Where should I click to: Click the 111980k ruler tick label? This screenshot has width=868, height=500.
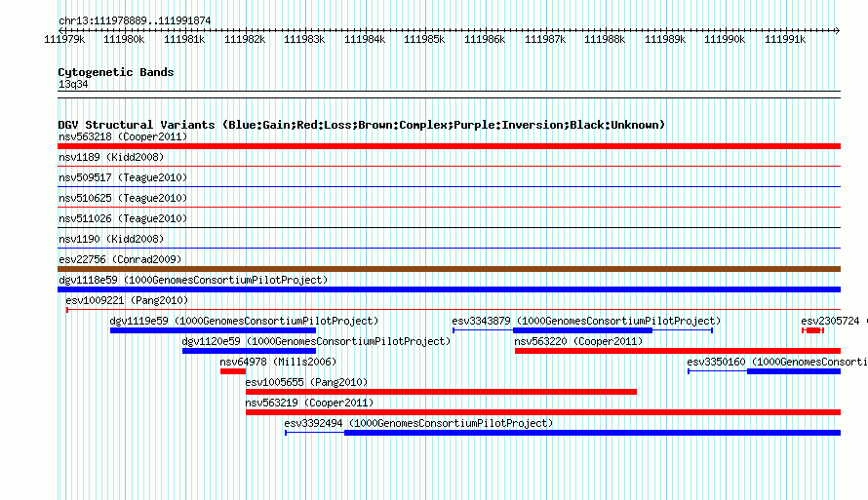point(124,39)
